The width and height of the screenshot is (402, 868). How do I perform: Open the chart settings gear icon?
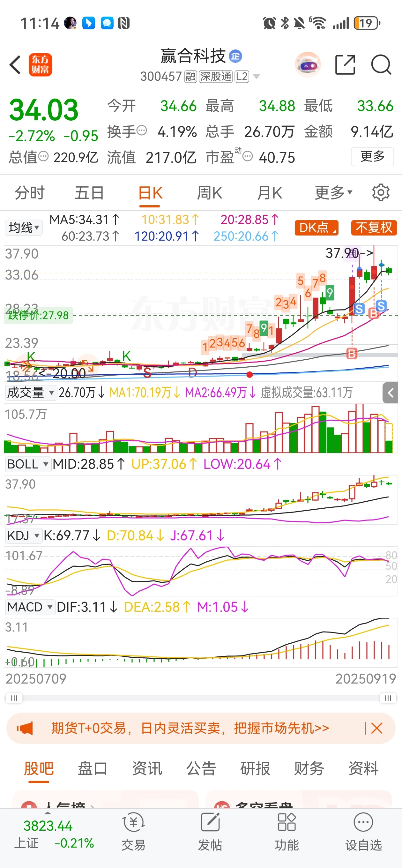[381, 193]
